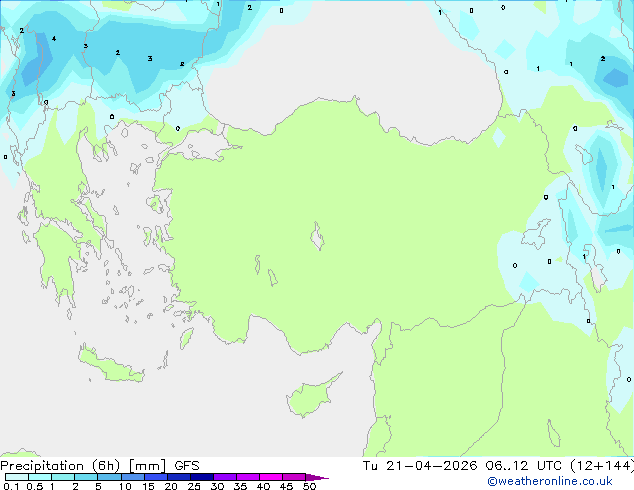Viewport: 634px width, 490px height.
Task: Select the 2–5 mm legend color
Action: 86,477
